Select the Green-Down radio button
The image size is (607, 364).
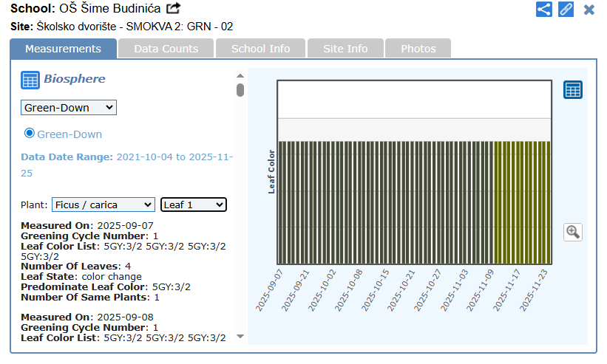pos(30,133)
